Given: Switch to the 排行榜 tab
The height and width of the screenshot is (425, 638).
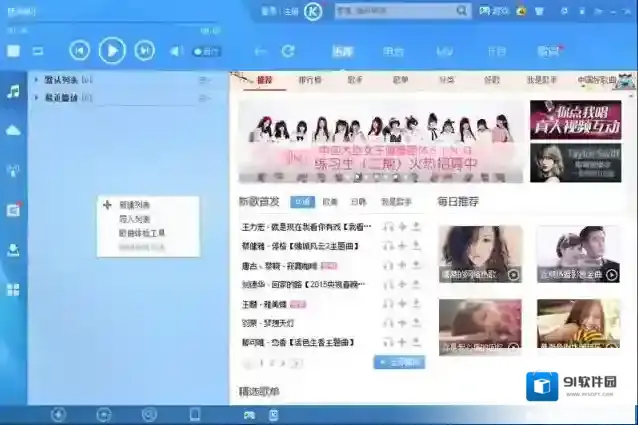Looking at the screenshot, I should coord(310,79).
